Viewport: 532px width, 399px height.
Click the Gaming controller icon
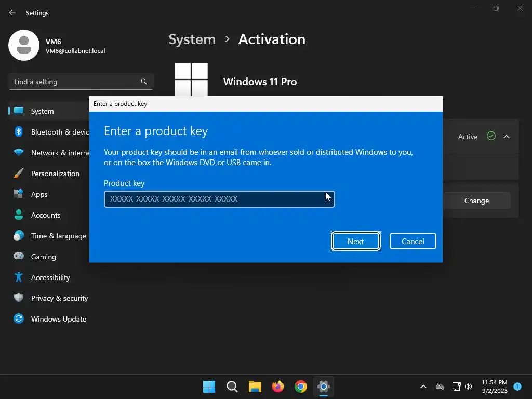[19, 256]
